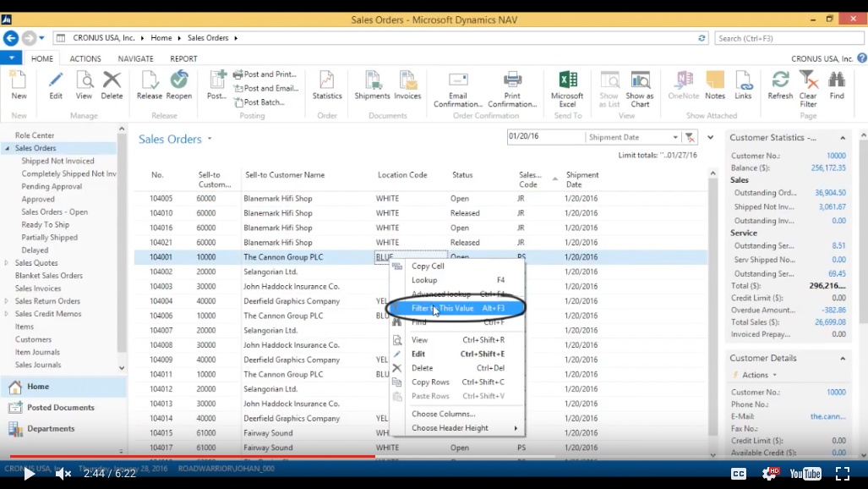Open the REPORT ribbon tab
The image size is (868, 489).
point(183,58)
